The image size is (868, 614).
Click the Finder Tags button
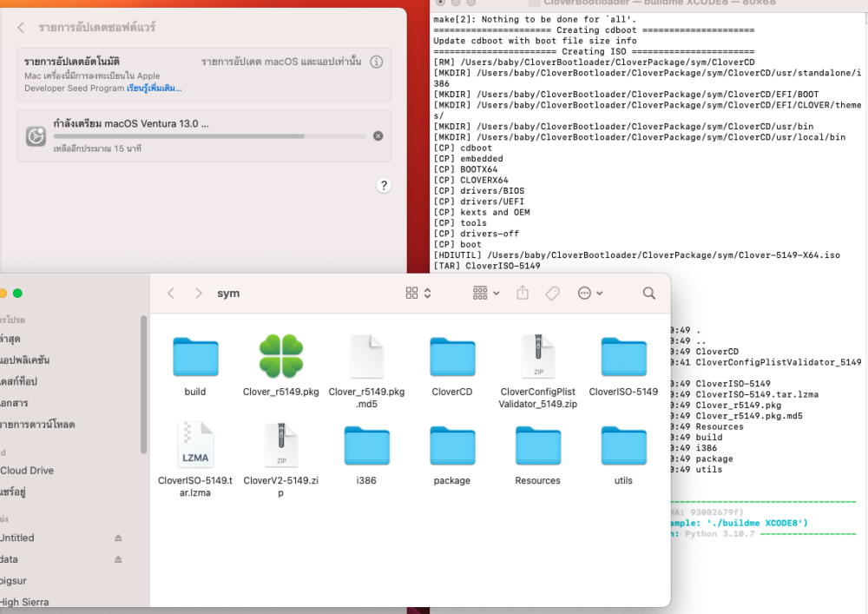pyautogui.click(x=552, y=294)
